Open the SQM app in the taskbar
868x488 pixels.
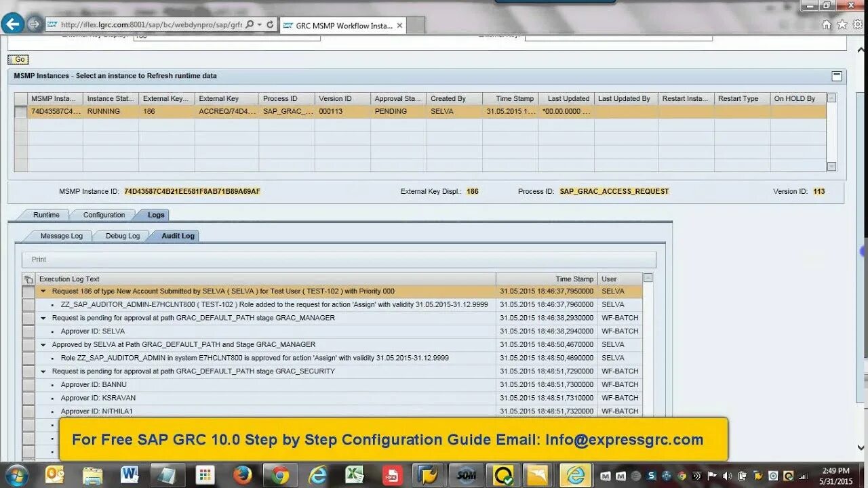coord(466,475)
